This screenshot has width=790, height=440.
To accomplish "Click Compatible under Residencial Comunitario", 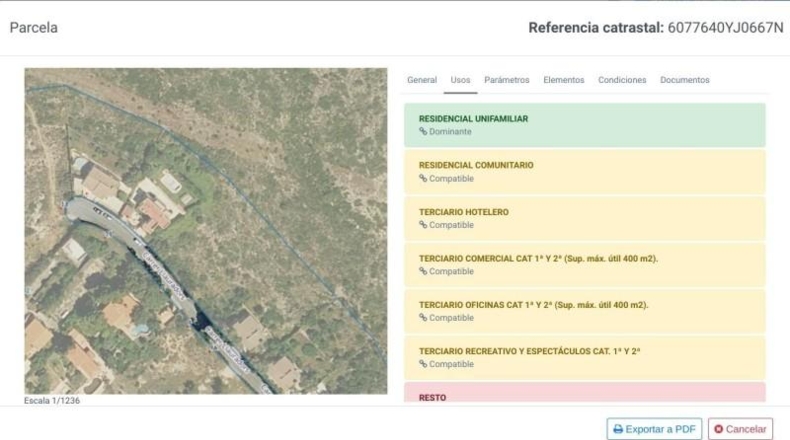I will pyautogui.click(x=451, y=178).
